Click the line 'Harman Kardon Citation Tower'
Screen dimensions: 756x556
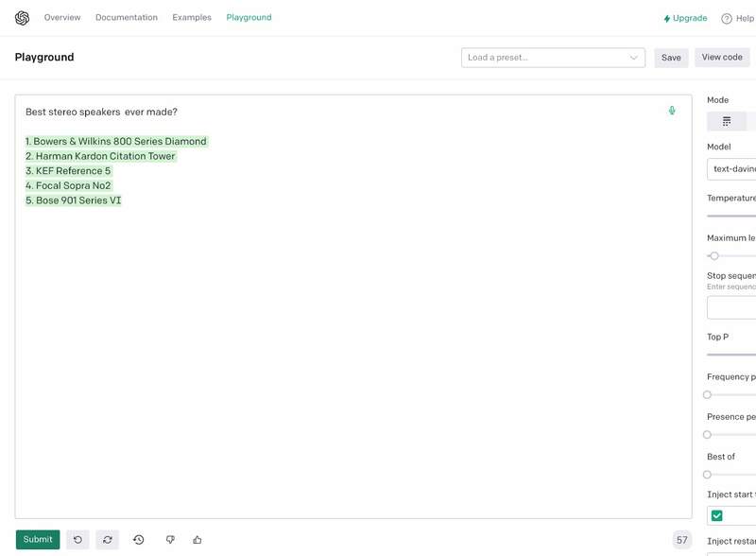105,156
